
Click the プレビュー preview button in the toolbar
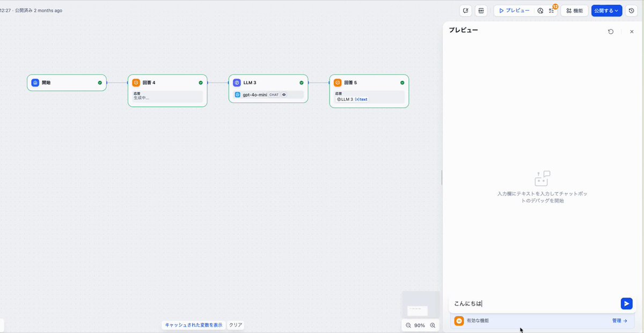[x=514, y=10]
